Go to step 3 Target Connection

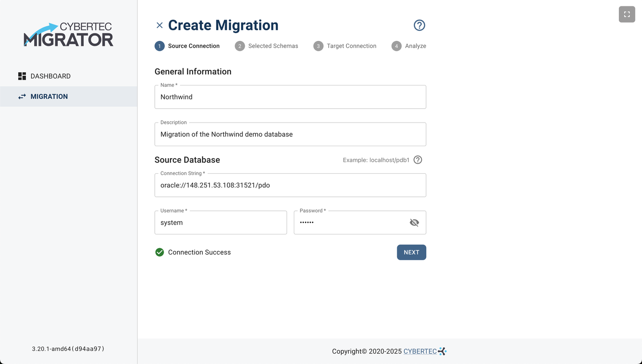pos(345,46)
